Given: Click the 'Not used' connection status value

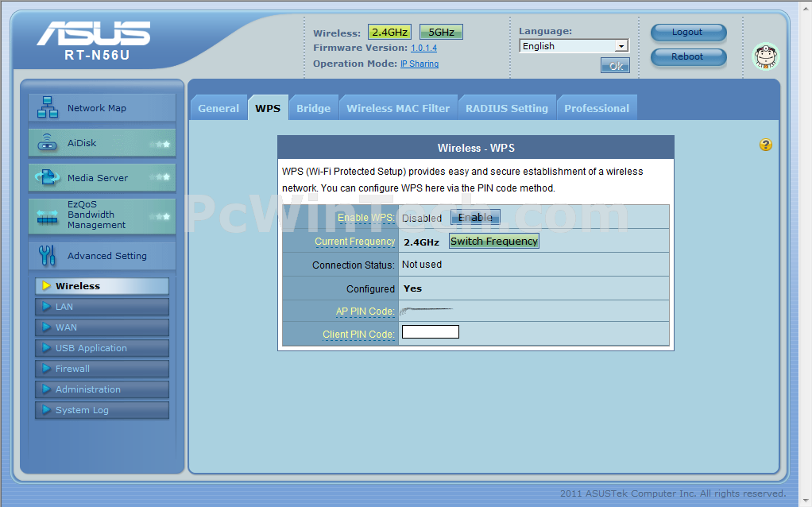Looking at the screenshot, I should tap(422, 265).
